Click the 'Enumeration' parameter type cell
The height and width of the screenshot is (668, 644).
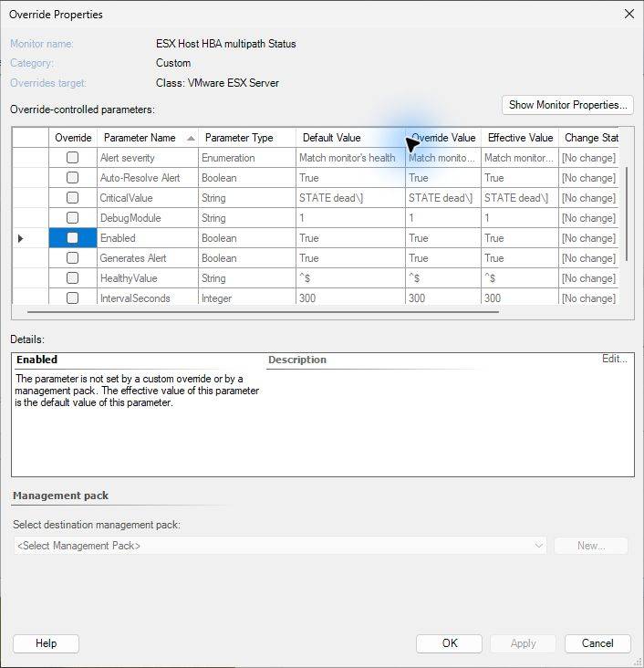click(247, 158)
